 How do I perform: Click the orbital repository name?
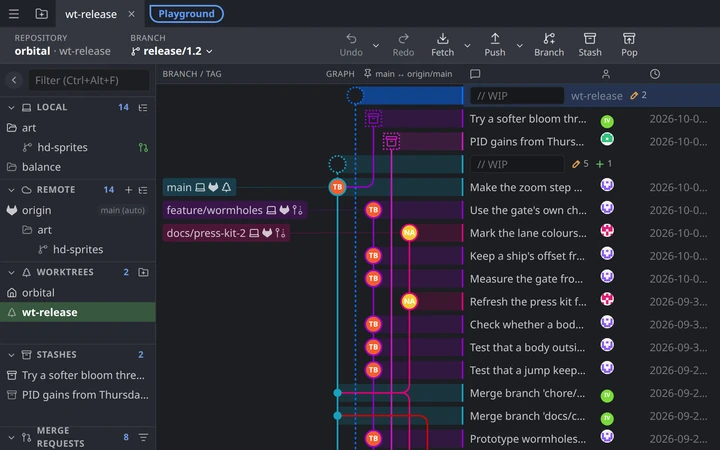32,51
